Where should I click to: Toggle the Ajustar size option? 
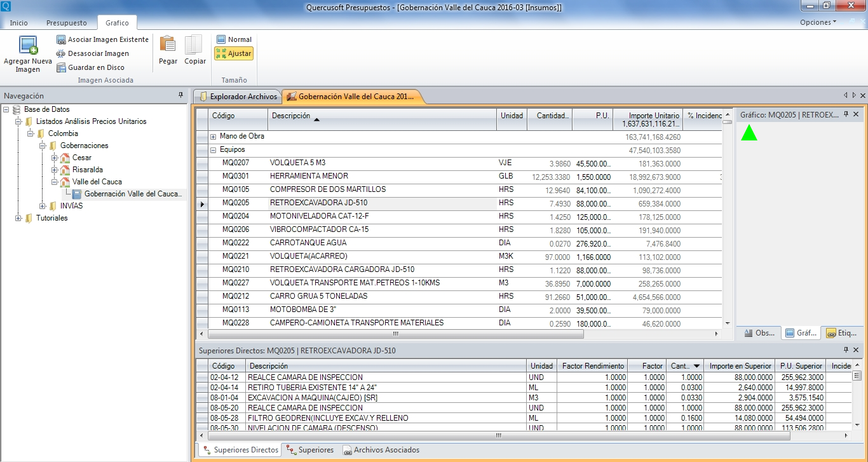234,53
